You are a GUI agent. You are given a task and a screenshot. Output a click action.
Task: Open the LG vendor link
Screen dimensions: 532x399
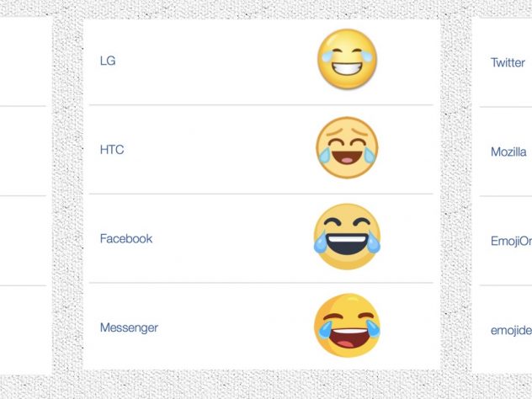click(x=108, y=61)
